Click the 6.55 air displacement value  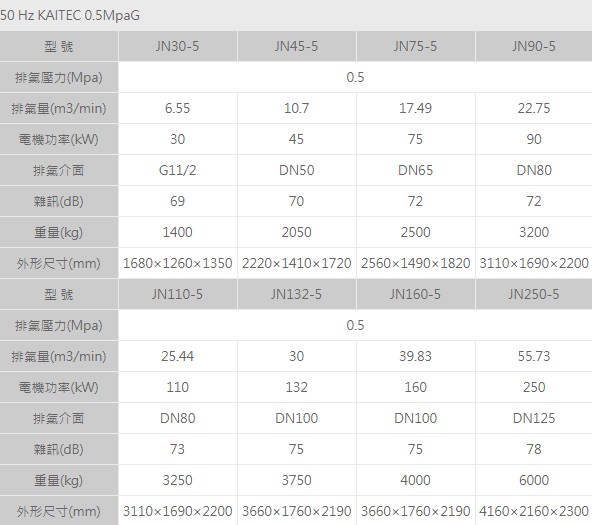(177, 108)
